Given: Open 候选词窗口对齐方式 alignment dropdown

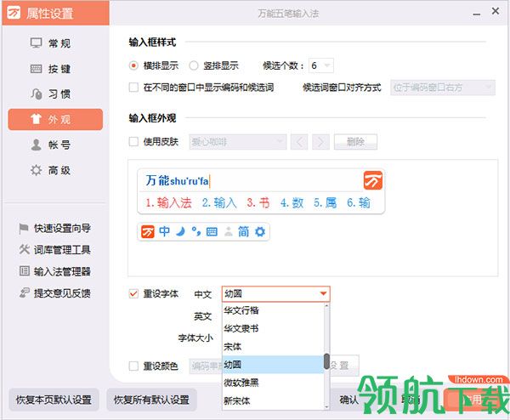Looking at the screenshot, I should click(443, 88).
